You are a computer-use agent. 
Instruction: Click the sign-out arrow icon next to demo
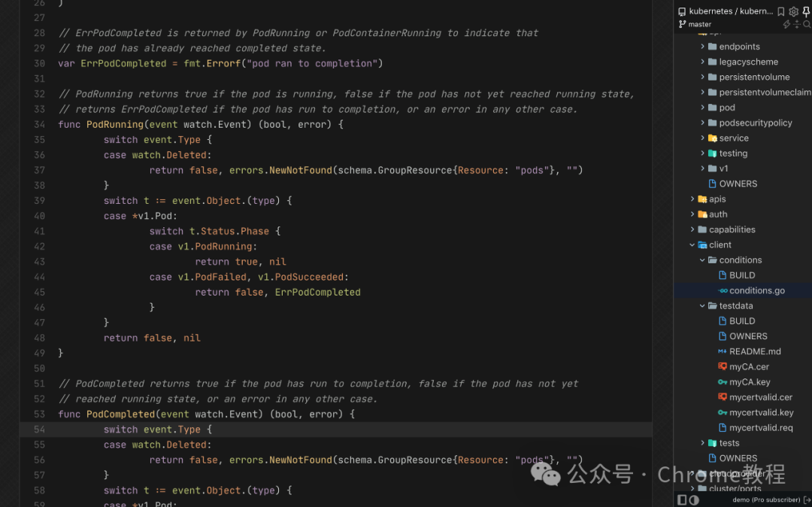(807, 499)
